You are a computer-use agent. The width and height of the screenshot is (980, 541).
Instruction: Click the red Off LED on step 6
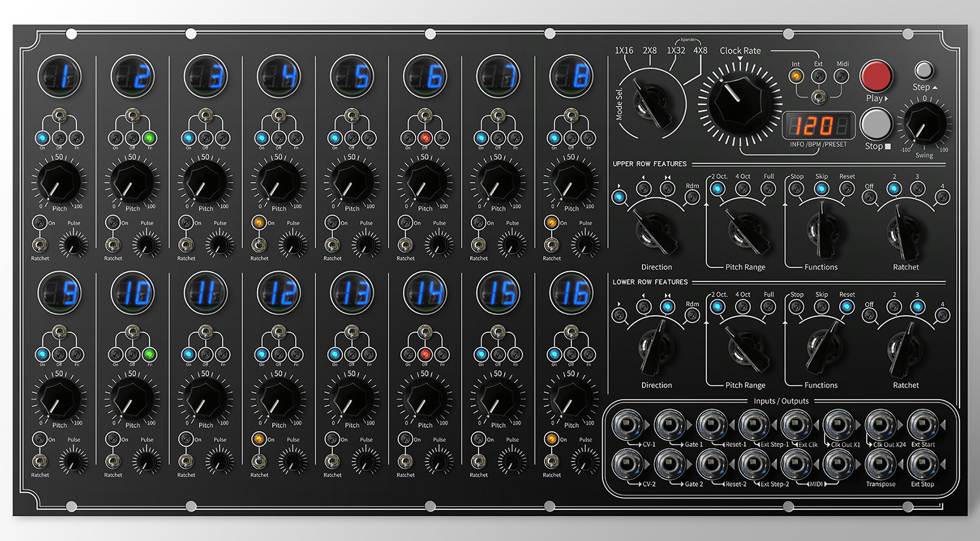pos(425,138)
